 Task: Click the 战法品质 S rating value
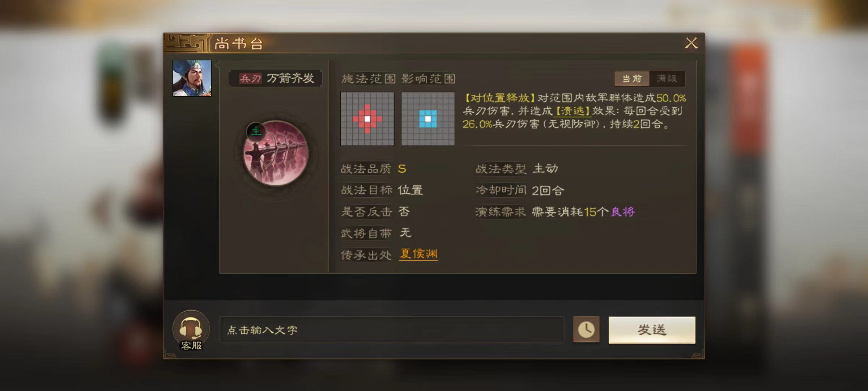click(402, 169)
